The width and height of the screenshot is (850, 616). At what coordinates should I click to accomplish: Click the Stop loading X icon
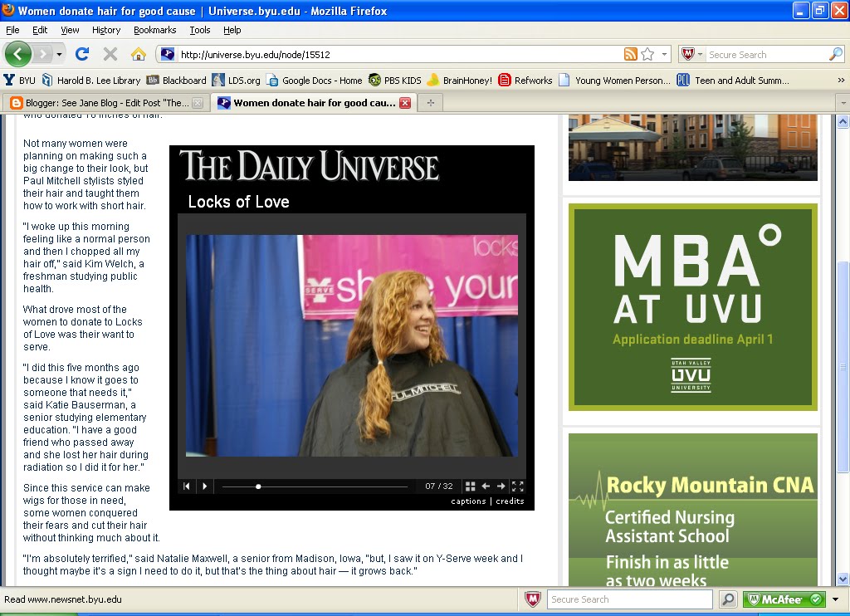[x=110, y=54]
